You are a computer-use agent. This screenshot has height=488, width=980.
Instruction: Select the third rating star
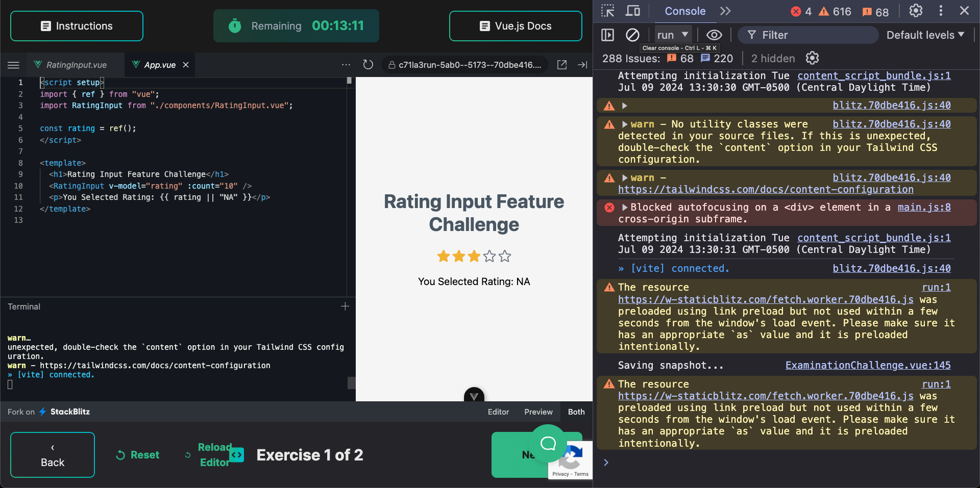[x=474, y=256]
